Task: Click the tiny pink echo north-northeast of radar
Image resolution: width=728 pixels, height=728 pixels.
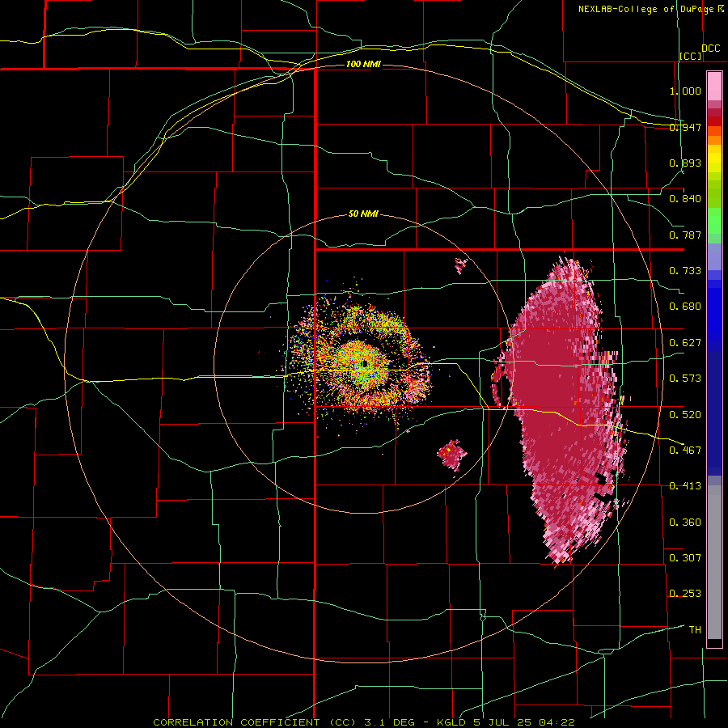Action: [x=461, y=266]
